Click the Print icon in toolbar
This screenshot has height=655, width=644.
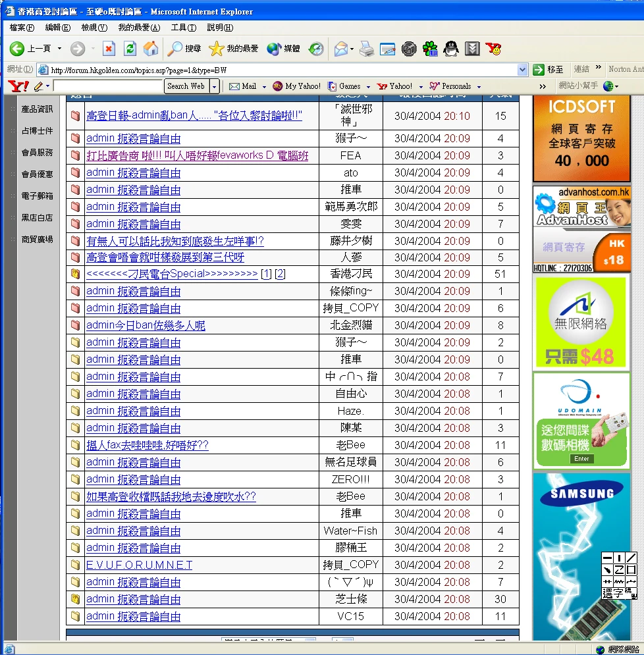tap(367, 49)
